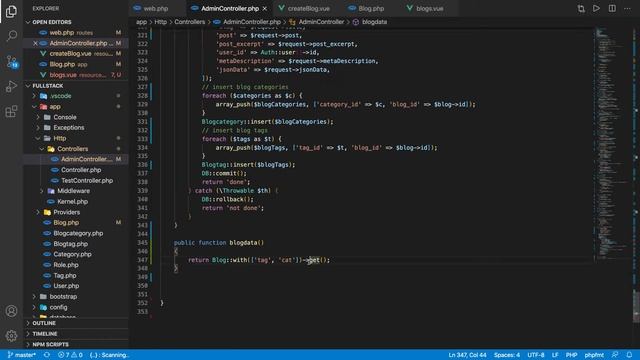Image resolution: width=640 pixels, height=360 pixels.
Task: Click the open changes compare icon in editor toolbar
Action: (x=581, y=9)
